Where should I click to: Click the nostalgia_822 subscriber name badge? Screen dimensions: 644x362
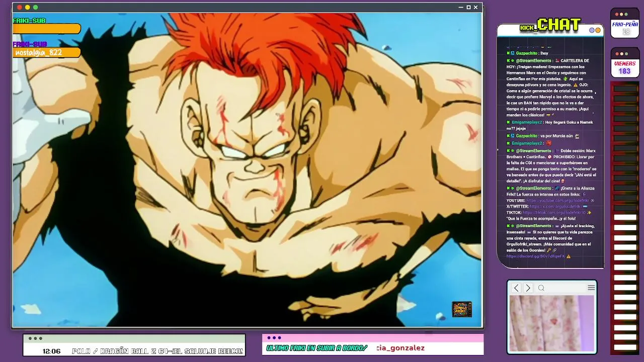46,53
